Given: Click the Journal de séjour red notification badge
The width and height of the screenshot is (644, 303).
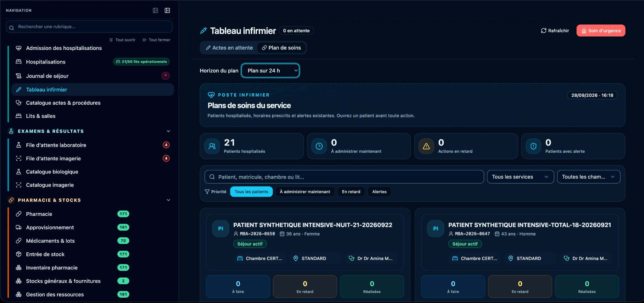Looking at the screenshot, I should pos(165,76).
